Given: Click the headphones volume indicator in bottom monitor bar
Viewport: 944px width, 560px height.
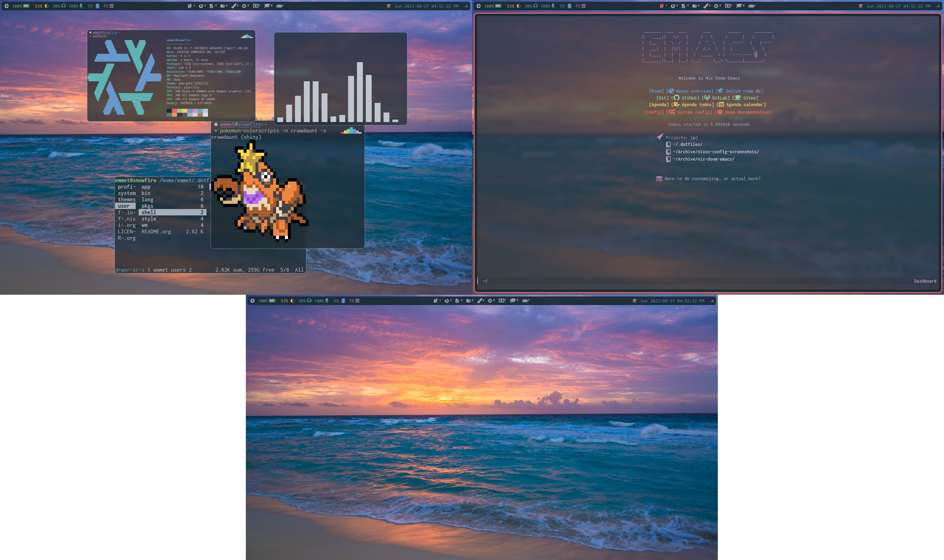Looking at the screenshot, I should pos(309,301).
